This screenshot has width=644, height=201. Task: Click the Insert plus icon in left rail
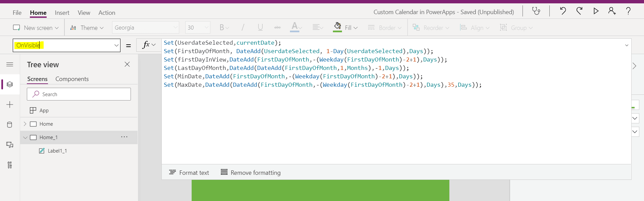[x=10, y=105]
